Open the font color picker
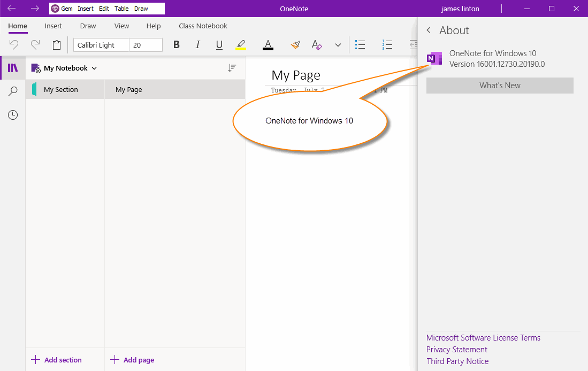Image resolution: width=588 pixels, height=371 pixels. [x=268, y=45]
